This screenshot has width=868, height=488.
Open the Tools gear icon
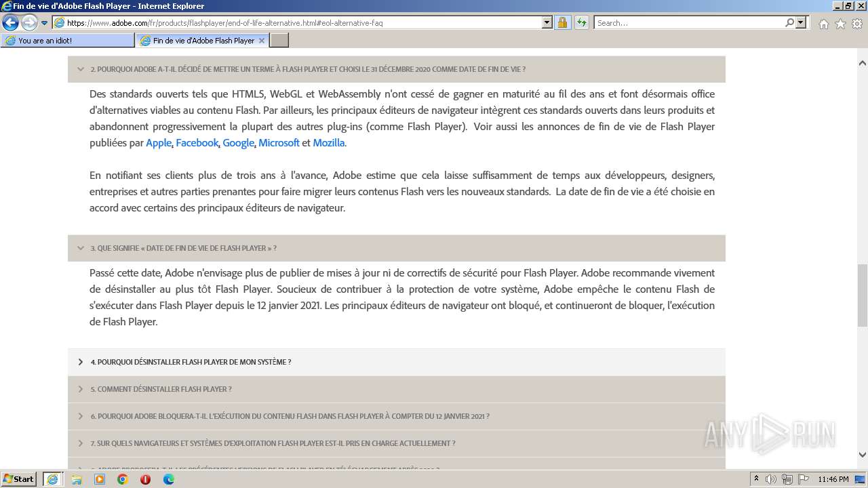click(857, 24)
